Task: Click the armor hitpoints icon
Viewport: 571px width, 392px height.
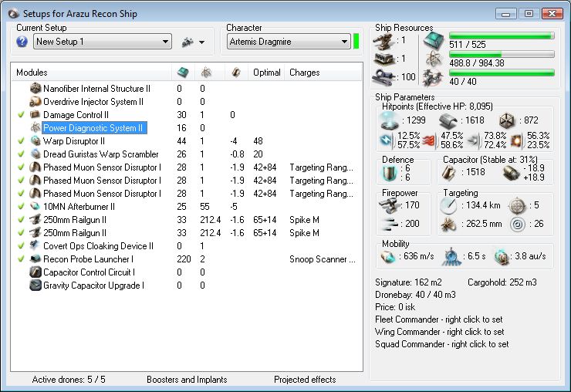Action: pos(448,120)
